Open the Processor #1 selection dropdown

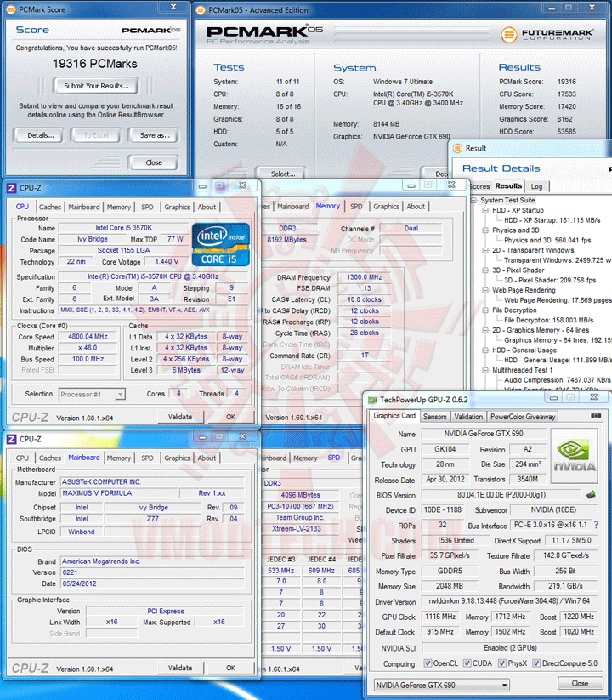click(x=93, y=394)
